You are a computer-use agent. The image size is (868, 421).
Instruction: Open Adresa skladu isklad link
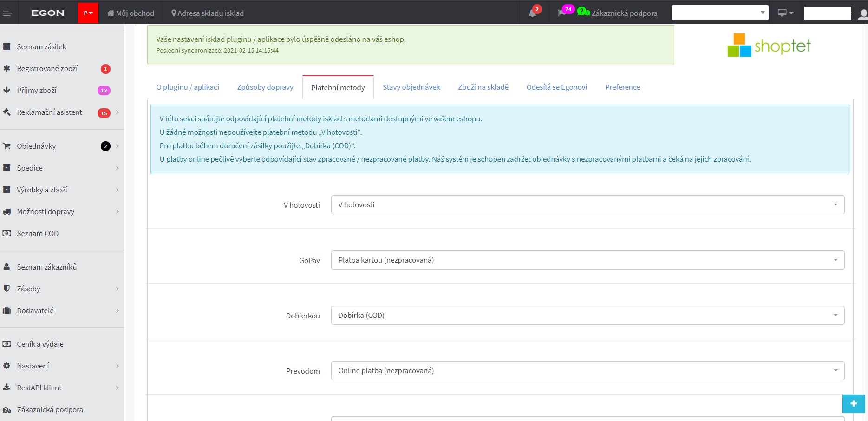click(207, 13)
